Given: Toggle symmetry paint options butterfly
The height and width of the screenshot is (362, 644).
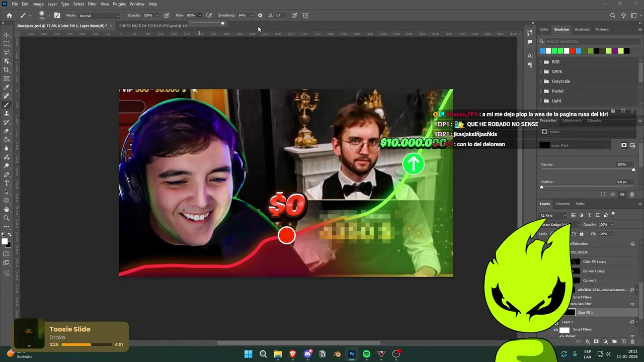Looking at the screenshot, I should click(305, 16).
